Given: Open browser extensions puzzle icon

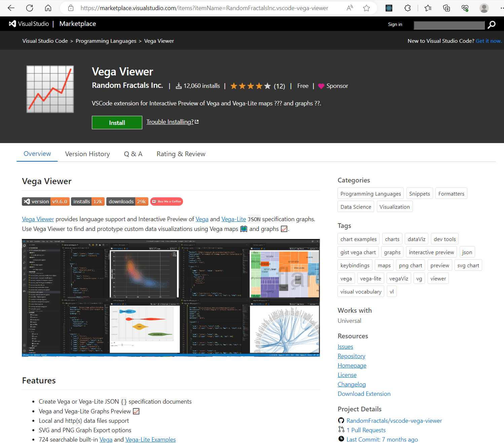Looking at the screenshot, I should point(407,8).
